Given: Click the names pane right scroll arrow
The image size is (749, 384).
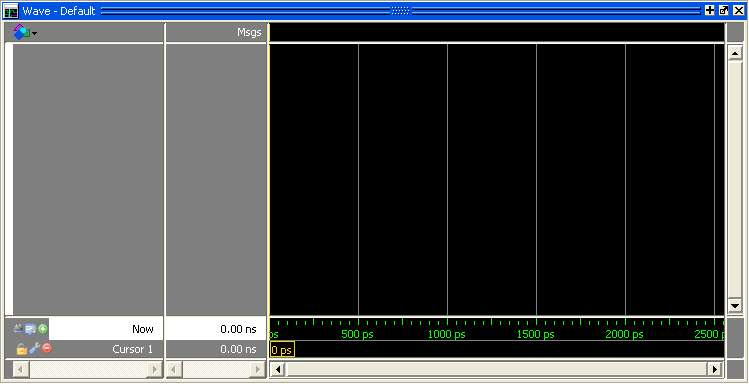Looking at the screenshot, I should tap(154, 369).
